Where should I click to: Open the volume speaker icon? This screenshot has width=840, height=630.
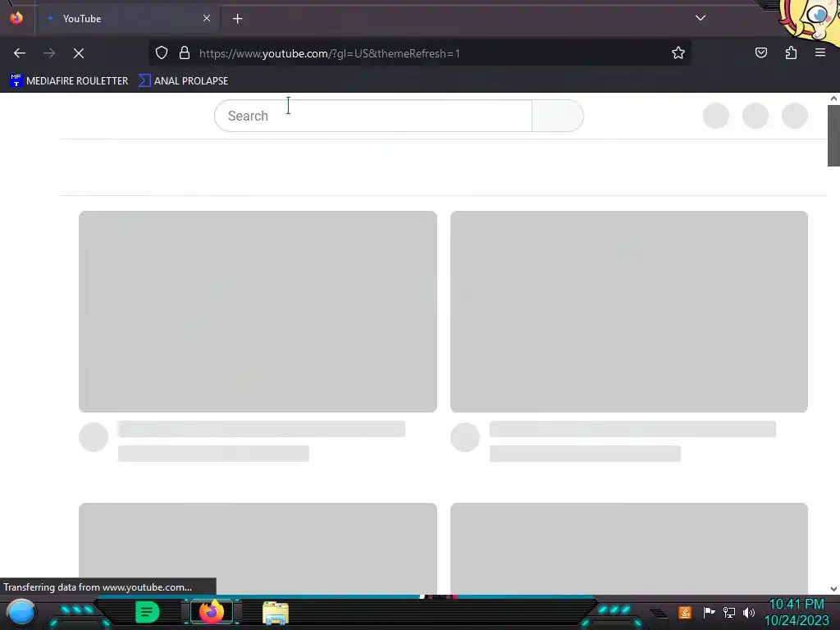pos(748,612)
